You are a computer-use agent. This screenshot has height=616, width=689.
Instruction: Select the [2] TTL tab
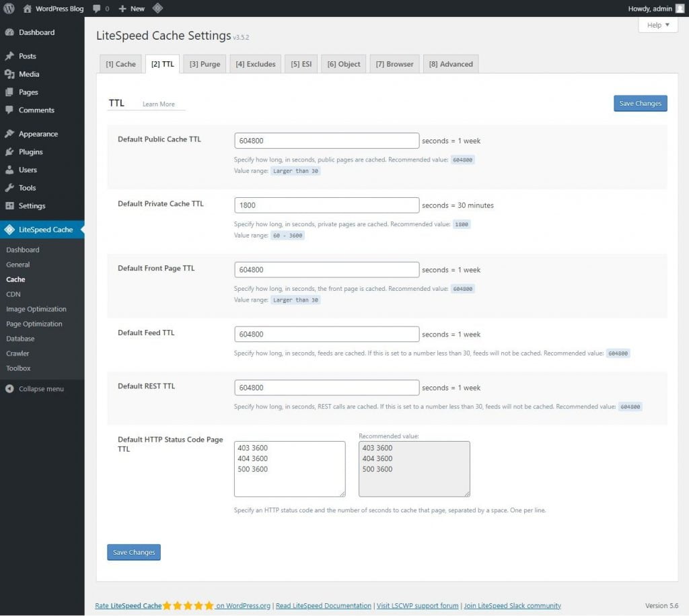pyautogui.click(x=163, y=64)
